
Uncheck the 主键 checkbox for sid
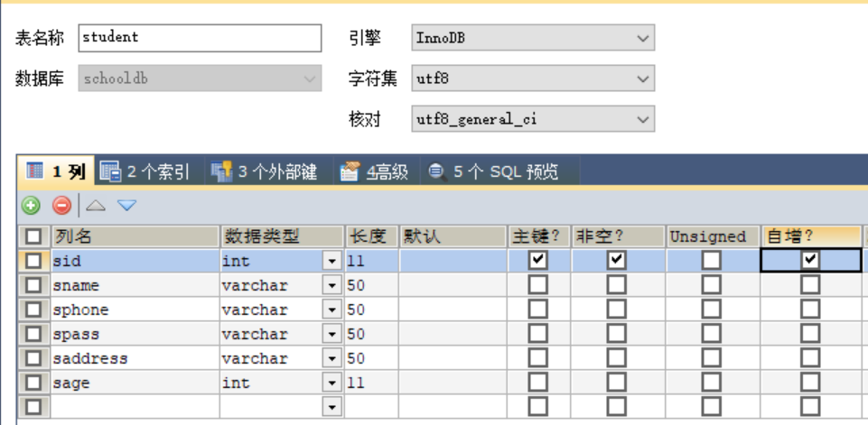click(537, 260)
